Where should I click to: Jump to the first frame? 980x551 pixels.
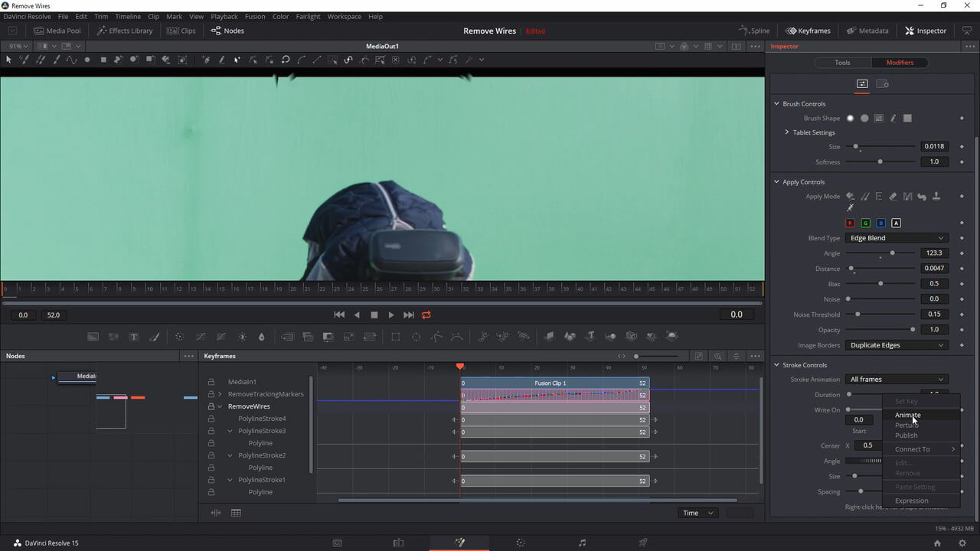pos(339,315)
